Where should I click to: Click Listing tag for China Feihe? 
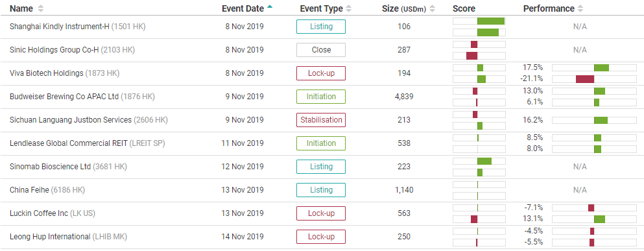pyautogui.click(x=321, y=190)
